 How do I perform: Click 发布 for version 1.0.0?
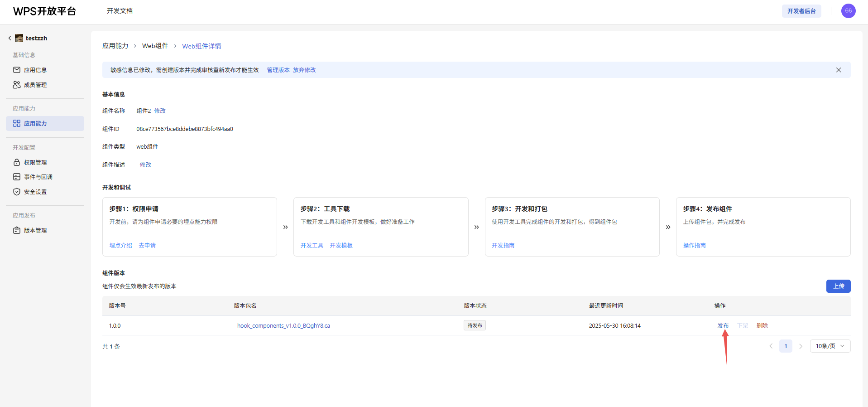(x=723, y=325)
